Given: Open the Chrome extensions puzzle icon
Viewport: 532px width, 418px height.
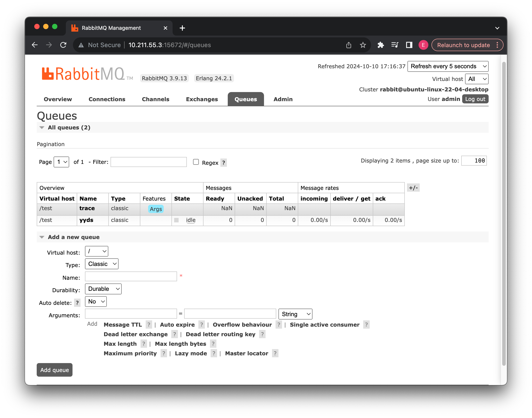Looking at the screenshot, I should (381, 45).
